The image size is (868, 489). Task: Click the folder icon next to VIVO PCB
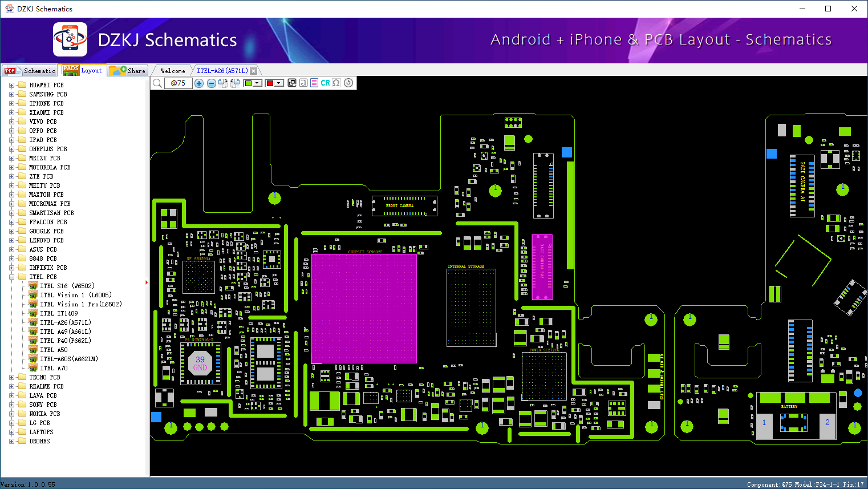pyautogui.click(x=22, y=122)
